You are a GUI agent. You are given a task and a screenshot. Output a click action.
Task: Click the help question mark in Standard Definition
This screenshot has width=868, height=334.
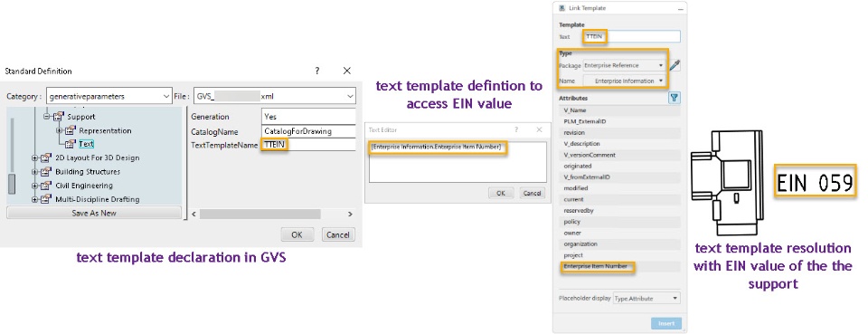click(x=317, y=71)
